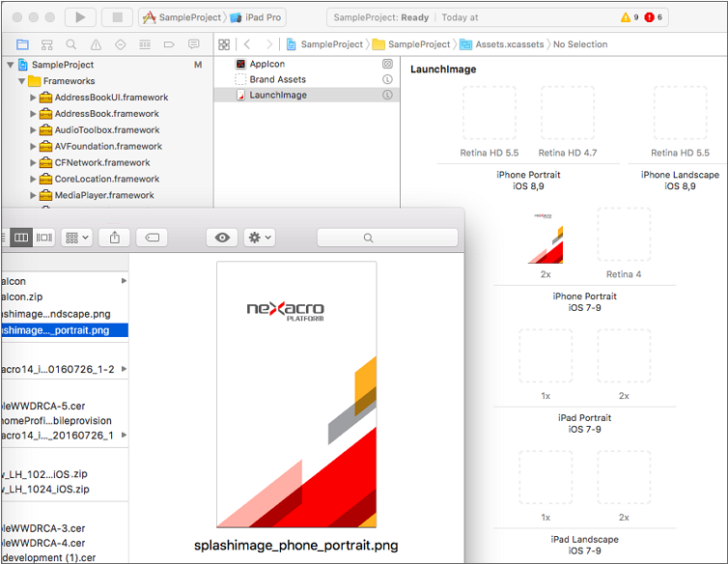Click the splash image preview in Finder
This screenshot has width=728, height=564.
pyautogui.click(x=296, y=394)
